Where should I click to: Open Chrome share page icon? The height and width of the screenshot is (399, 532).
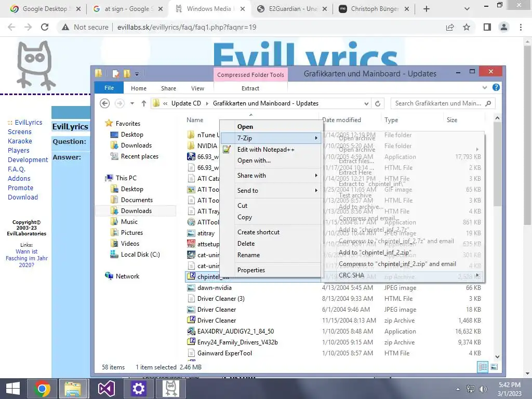pos(450,27)
